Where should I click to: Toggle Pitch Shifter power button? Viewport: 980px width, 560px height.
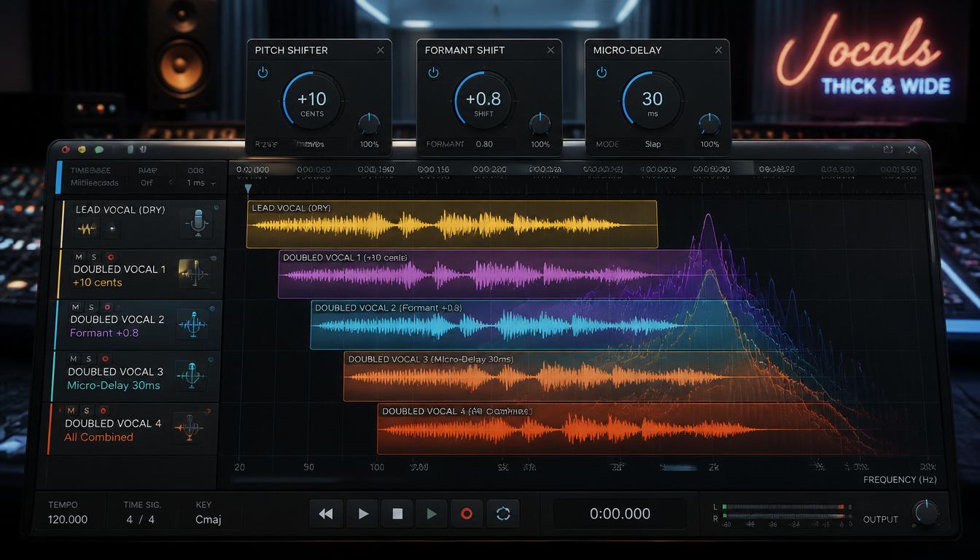coord(262,72)
